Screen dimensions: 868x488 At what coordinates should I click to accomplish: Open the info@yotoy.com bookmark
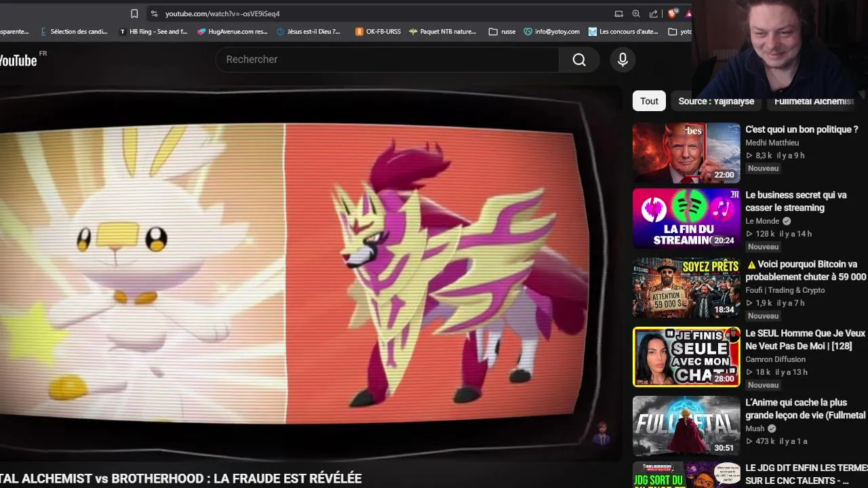click(x=551, y=31)
